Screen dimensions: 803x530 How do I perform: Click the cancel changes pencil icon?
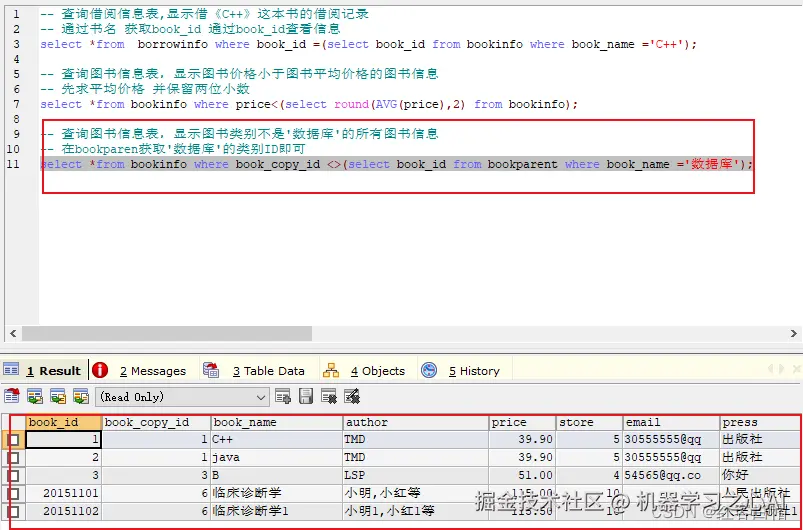(352, 396)
